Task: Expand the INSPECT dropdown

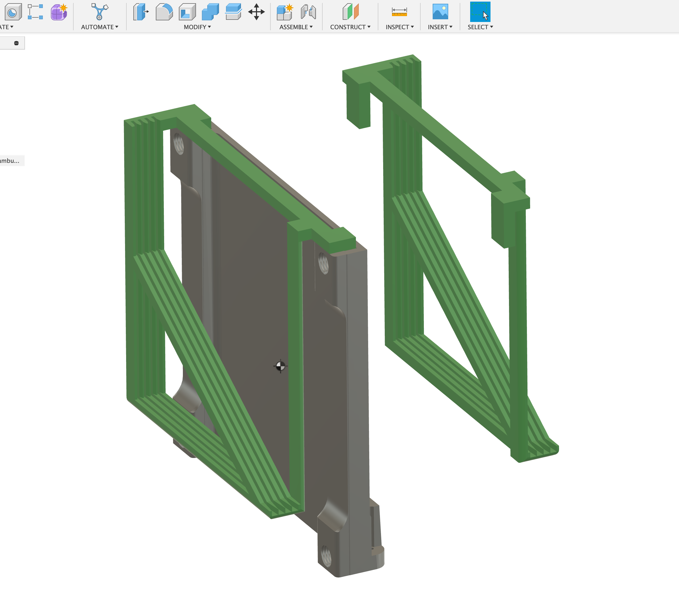Action: click(x=399, y=27)
